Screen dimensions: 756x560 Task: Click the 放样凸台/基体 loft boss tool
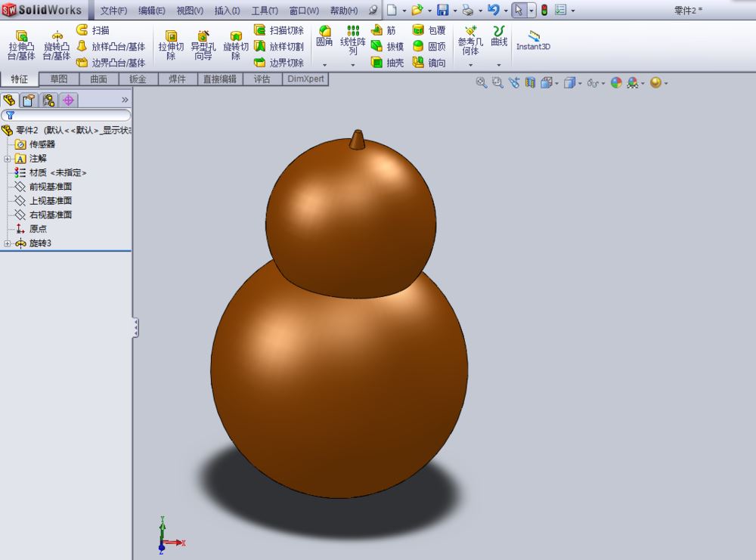coord(111,46)
